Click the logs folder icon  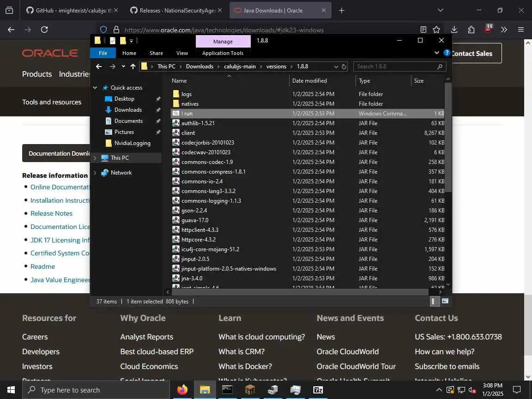(176, 94)
